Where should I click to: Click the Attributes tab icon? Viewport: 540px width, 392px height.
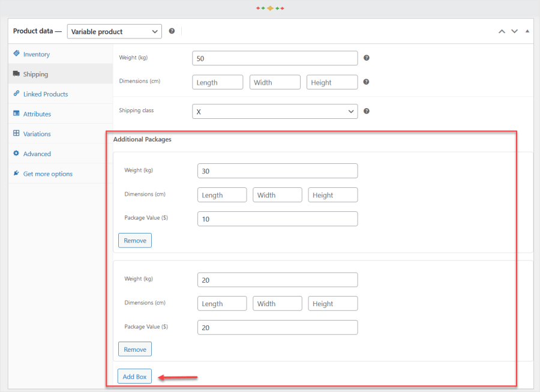16,113
